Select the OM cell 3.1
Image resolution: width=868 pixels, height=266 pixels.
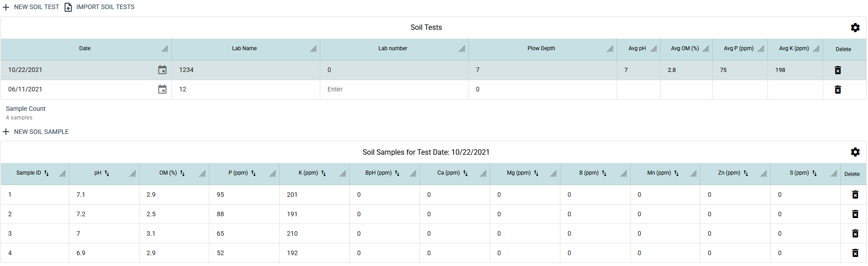tap(174, 233)
